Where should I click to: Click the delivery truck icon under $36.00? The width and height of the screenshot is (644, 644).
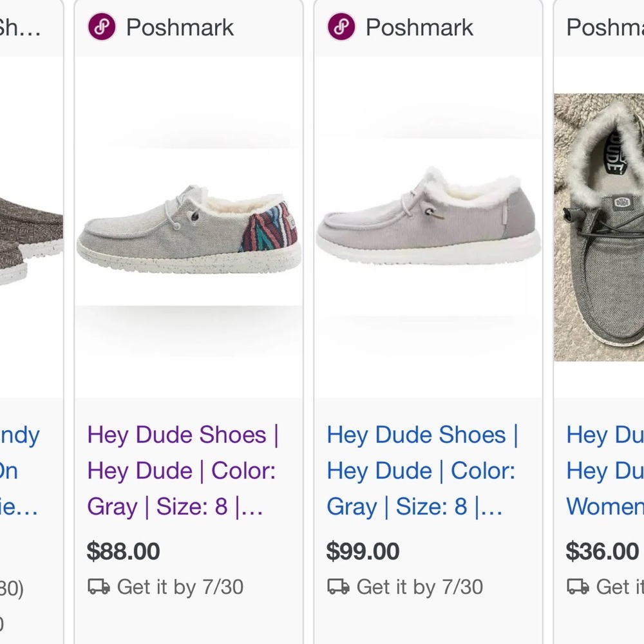pyautogui.click(x=578, y=587)
